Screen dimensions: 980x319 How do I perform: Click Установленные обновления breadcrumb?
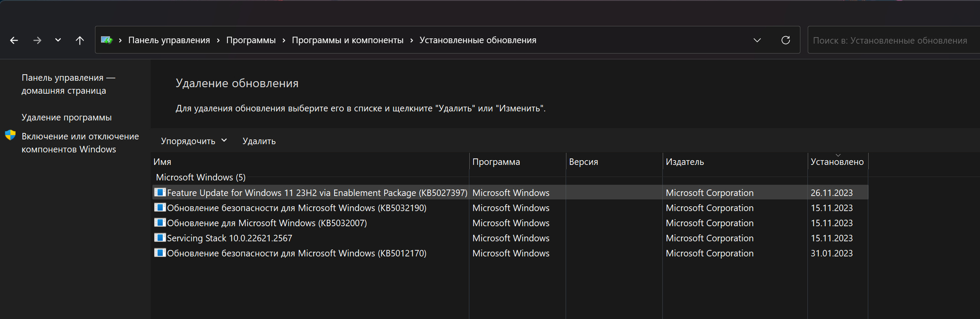click(x=478, y=40)
